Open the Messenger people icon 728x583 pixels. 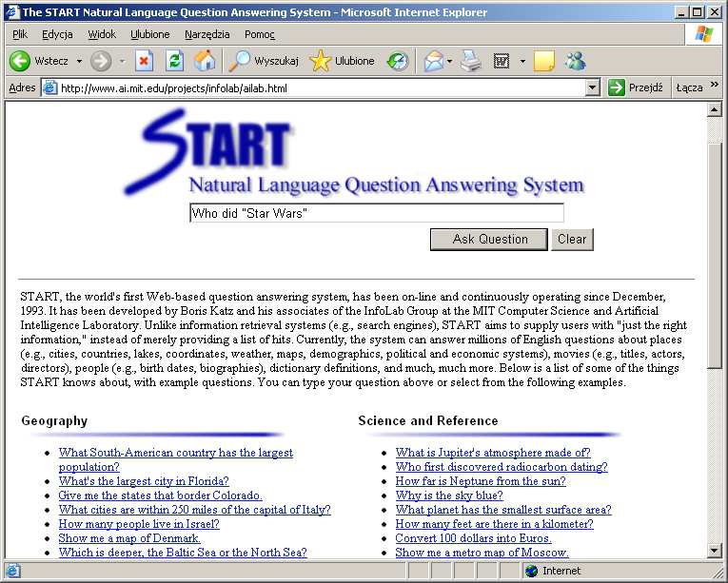[x=576, y=61]
